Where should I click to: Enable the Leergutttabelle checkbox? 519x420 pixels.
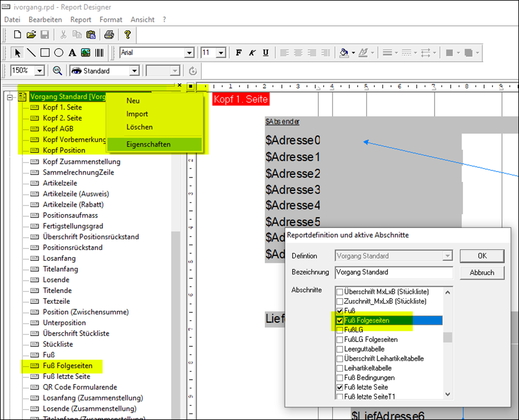339,349
